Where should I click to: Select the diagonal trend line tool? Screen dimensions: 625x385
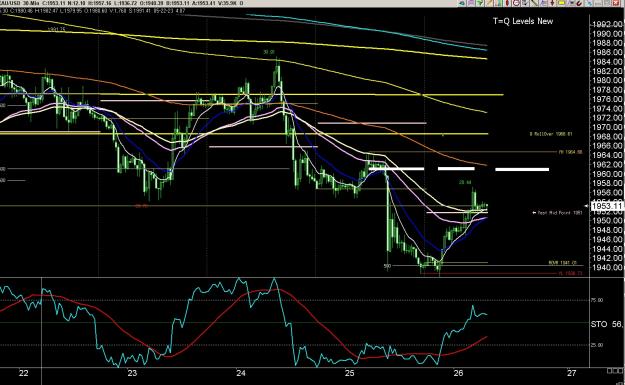[534, 3]
